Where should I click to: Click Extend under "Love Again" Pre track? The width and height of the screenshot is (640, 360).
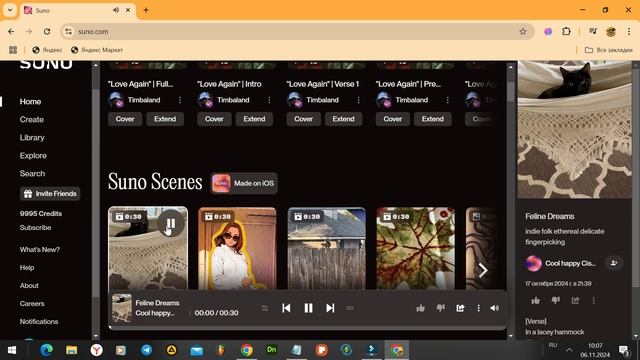pyautogui.click(x=433, y=119)
